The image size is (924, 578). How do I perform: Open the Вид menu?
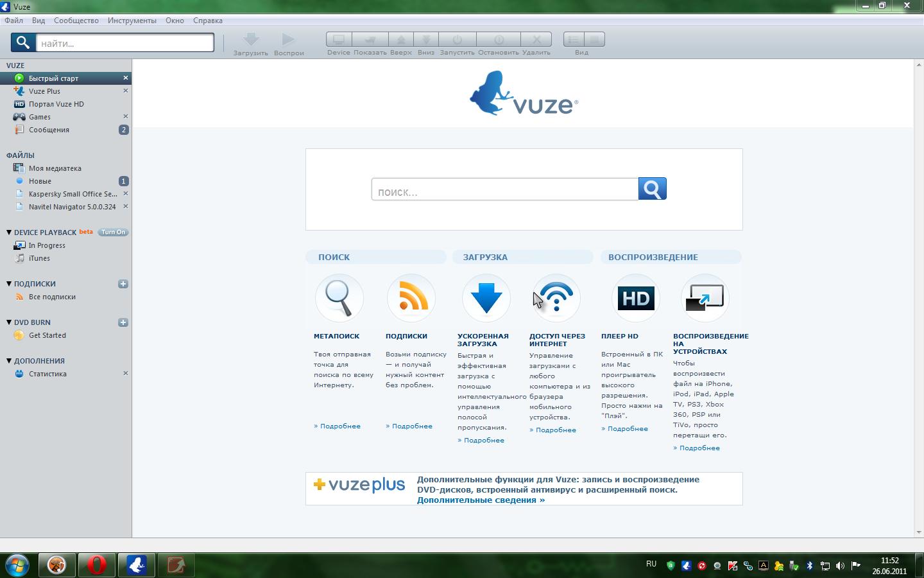38,21
